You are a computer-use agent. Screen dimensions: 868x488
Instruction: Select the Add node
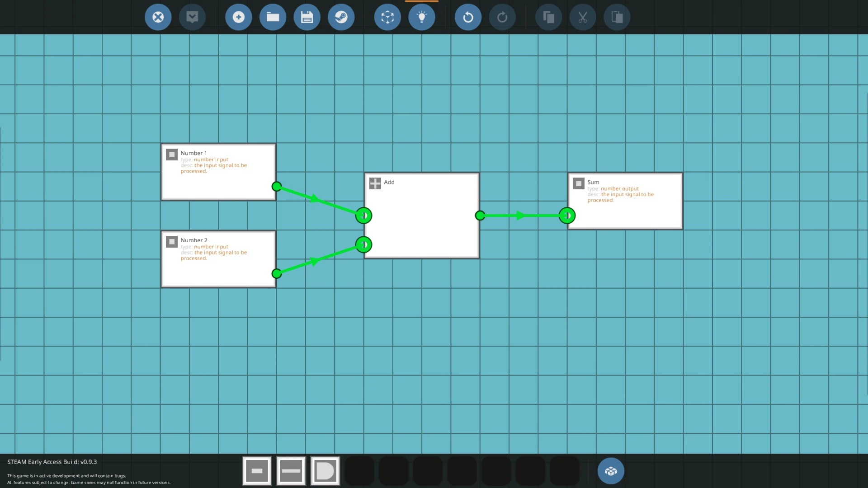coord(421,215)
